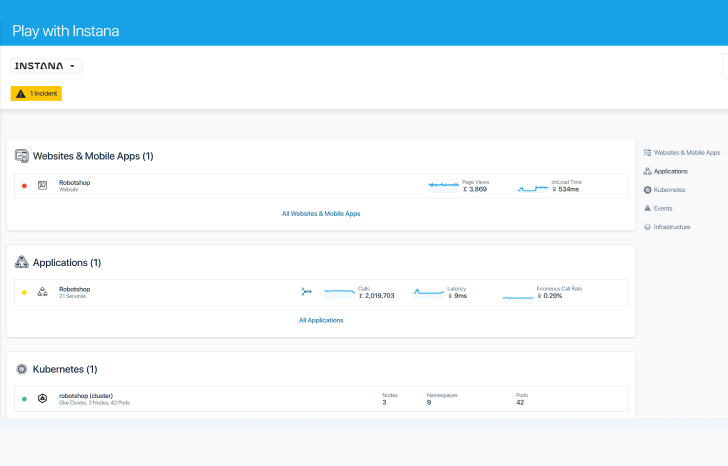Screen dimensions: 728x466
Task: Click the red status dot of Robotshop website
Action: coord(24,186)
